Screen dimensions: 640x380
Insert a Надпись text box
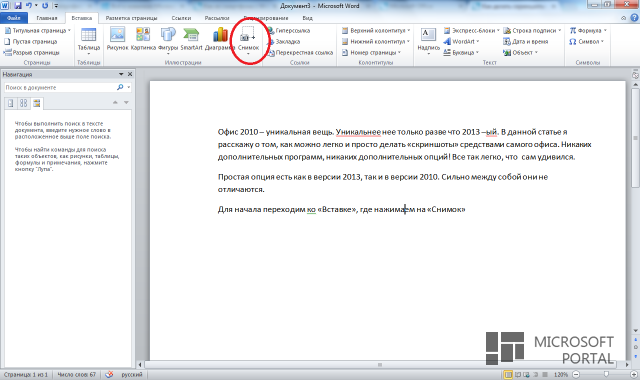(x=428, y=41)
